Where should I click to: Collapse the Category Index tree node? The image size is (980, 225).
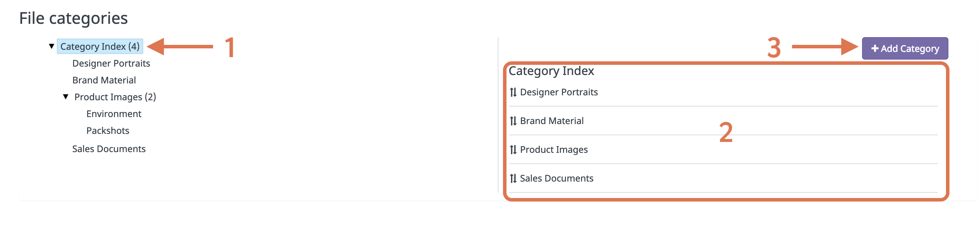51,46
